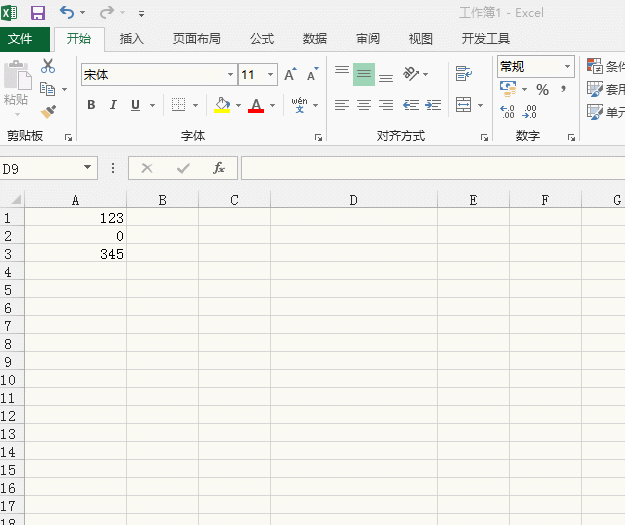Image resolution: width=625 pixels, height=525 pixels.
Task: Click the decrease indent icon
Action: coord(411,105)
